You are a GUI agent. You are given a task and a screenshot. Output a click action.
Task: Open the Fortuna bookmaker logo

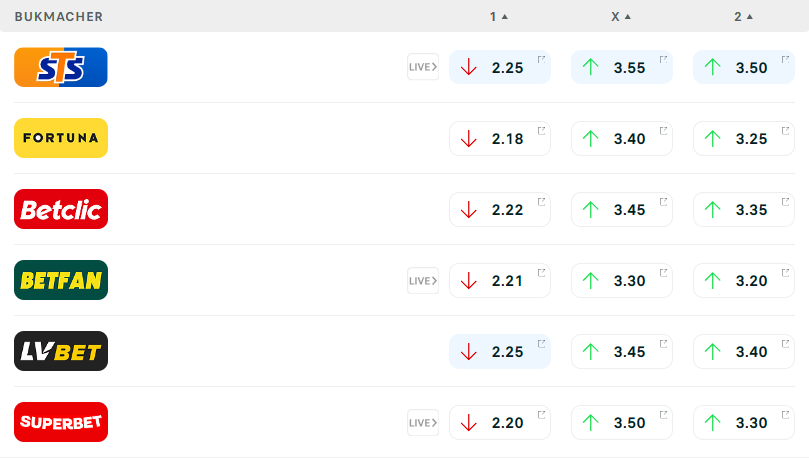(x=61, y=138)
